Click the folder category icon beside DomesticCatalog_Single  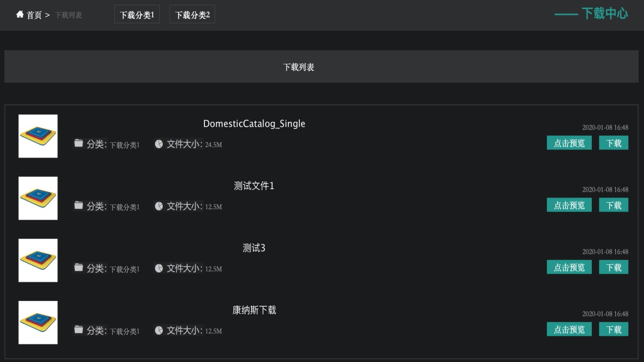tap(78, 143)
